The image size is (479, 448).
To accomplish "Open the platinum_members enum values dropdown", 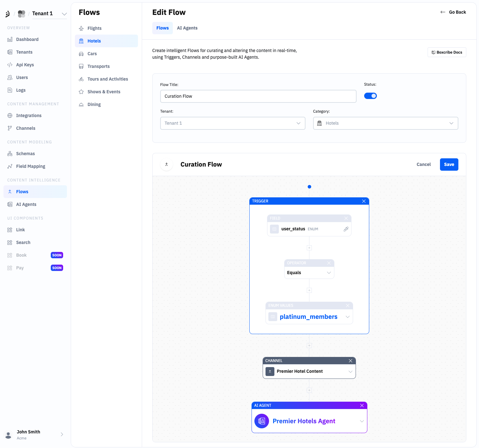I will (x=347, y=317).
